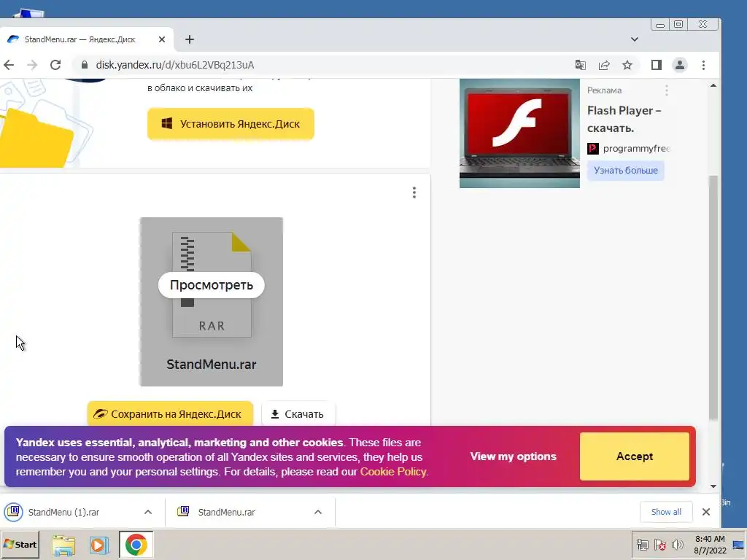Open file options three-dot menu

click(414, 192)
